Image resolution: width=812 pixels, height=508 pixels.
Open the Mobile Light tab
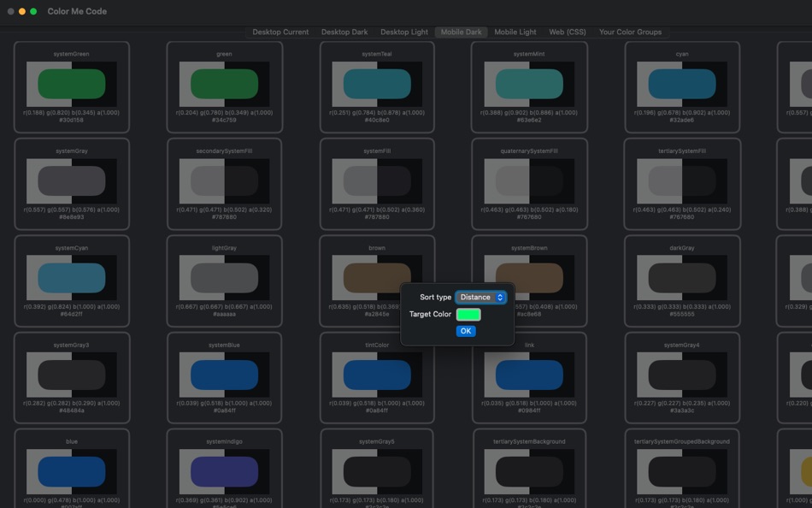coord(515,32)
